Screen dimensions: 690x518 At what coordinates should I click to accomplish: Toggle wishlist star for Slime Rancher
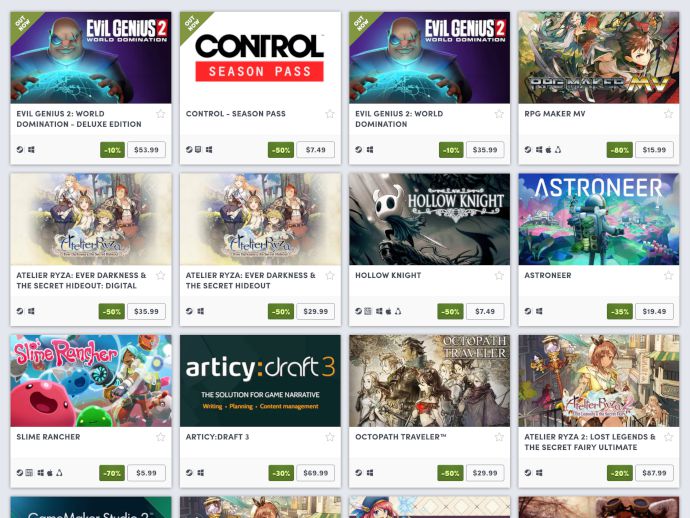pyautogui.click(x=161, y=437)
